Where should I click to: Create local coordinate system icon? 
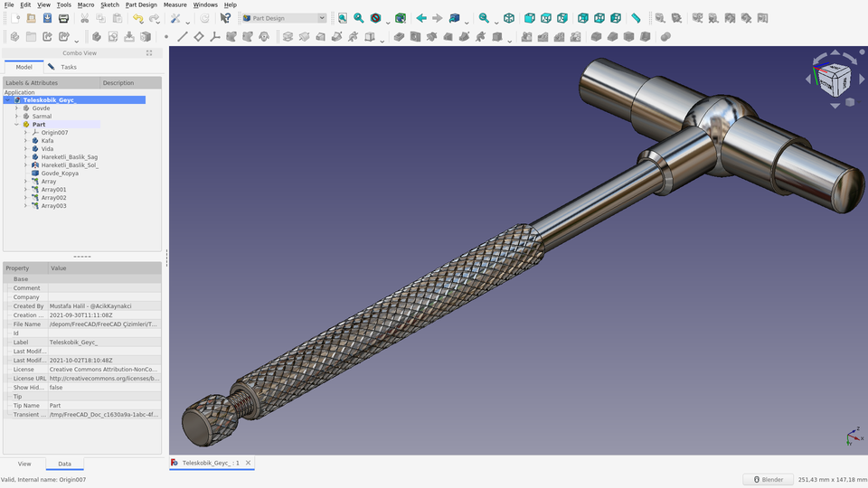pos(215,37)
